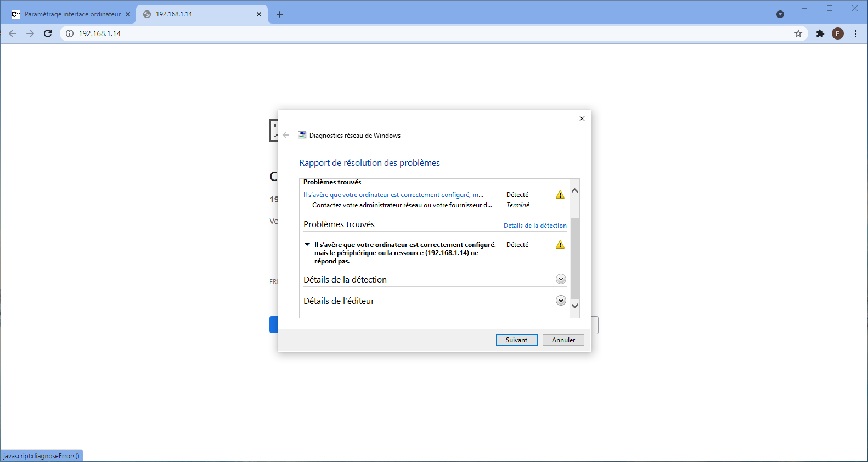Open the Chrome extensions puzzle icon
Screen dimensions: 868x462
point(820,33)
